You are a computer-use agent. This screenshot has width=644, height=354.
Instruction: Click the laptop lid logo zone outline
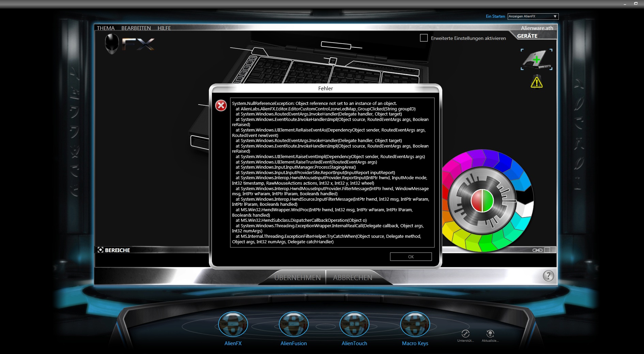pyautogui.click(x=336, y=45)
